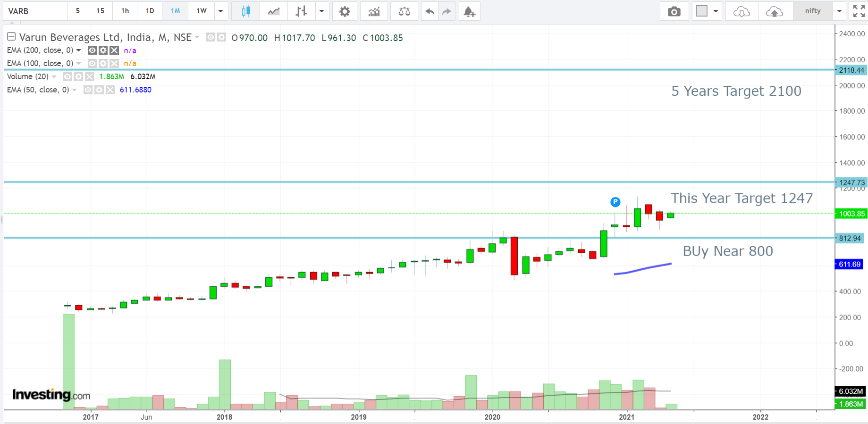868x424 pixels.
Task: Expand more timeframe options dropdown
Action: (x=220, y=11)
